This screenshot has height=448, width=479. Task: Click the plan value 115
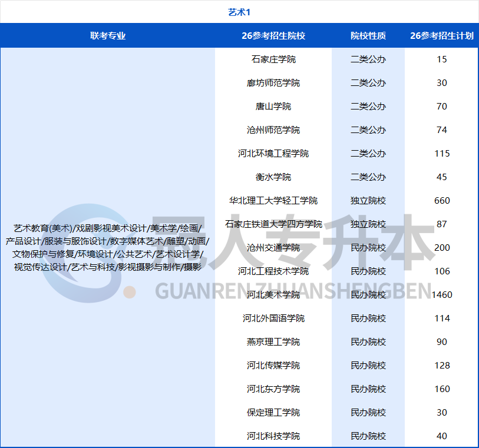(442, 153)
